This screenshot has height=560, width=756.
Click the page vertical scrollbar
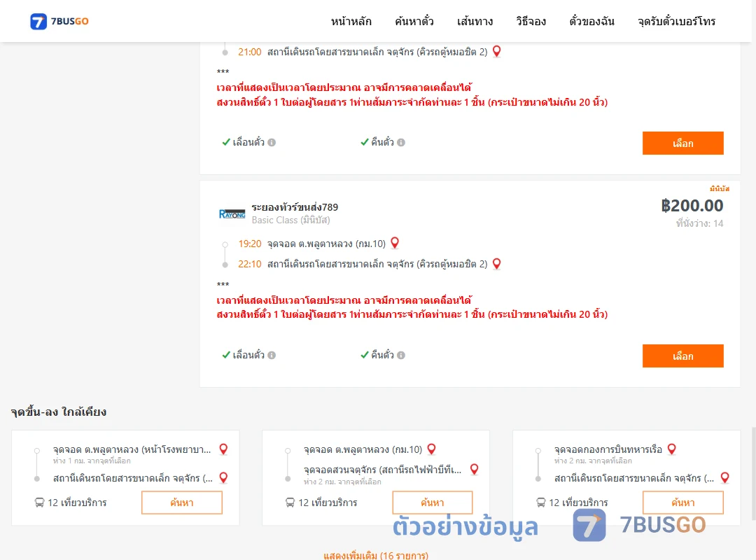[x=754, y=473]
